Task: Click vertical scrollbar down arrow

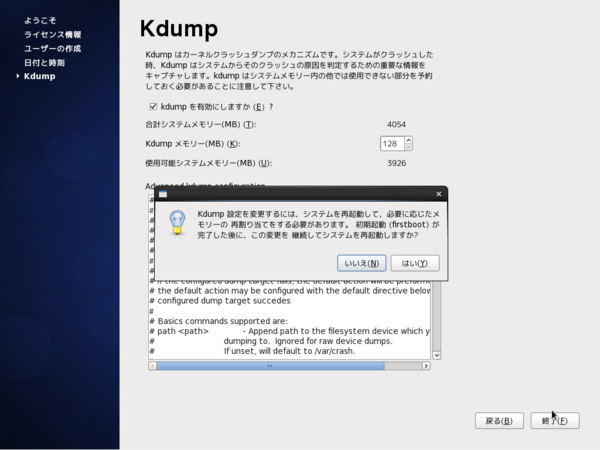Action: [x=437, y=355]
